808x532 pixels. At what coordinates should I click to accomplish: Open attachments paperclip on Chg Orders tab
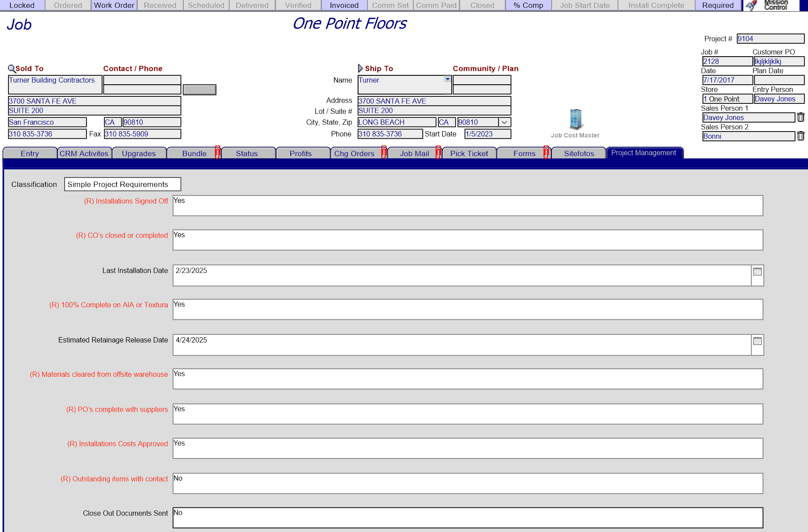(384, 153)
